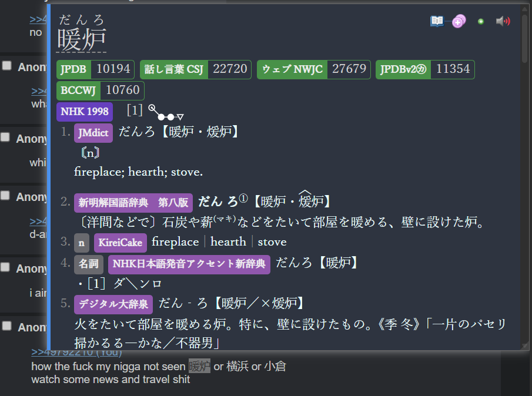This screenshot has height=396, width=532.
Task: Click 'stove' in the KireiCake entry
Action: (x=272, y=242)
